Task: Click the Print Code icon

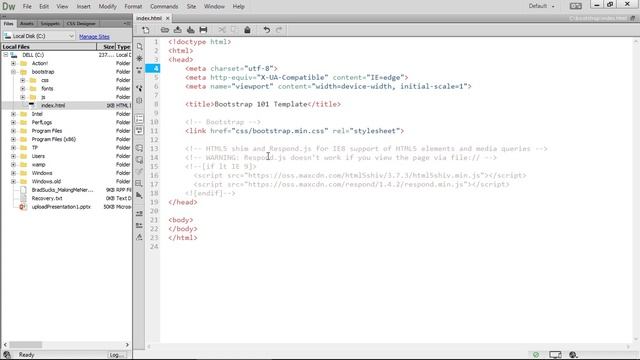Action: [203, 30]
